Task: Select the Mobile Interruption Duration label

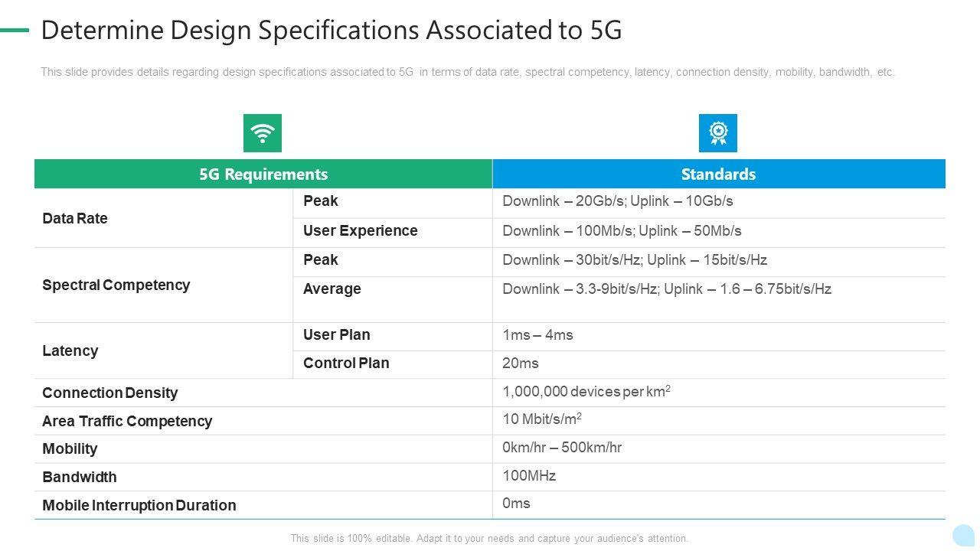Action: pyautogui.click(x=139, y=506)
